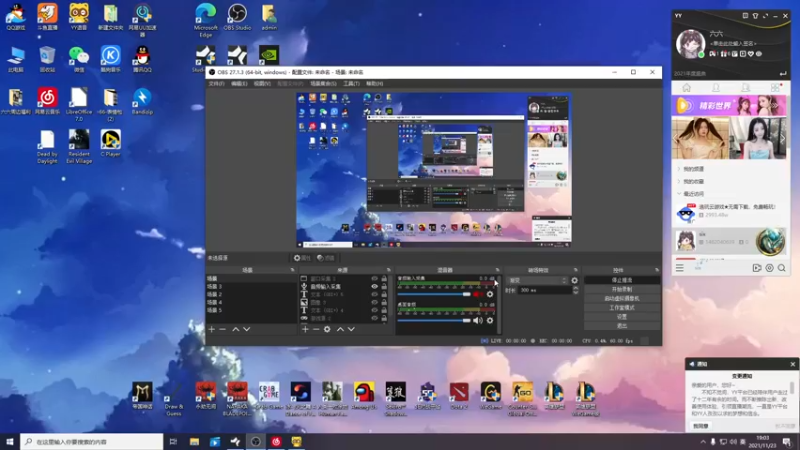The width and height of the screenshot is (800, 450).
Task: Open settings gear for audio input capture mixer
Action: pos(490,294)
